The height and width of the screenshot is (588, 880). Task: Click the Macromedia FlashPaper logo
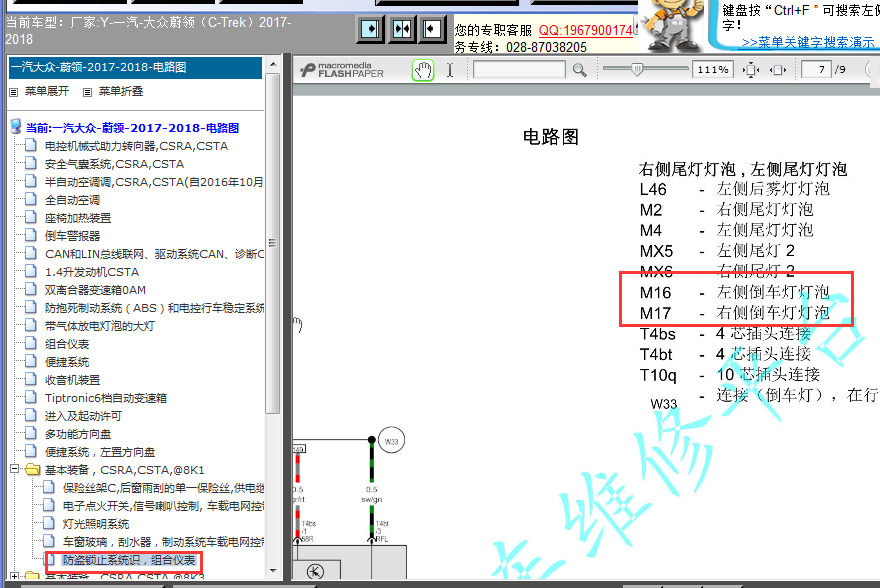pyautogui.click(x=342, y=70)
